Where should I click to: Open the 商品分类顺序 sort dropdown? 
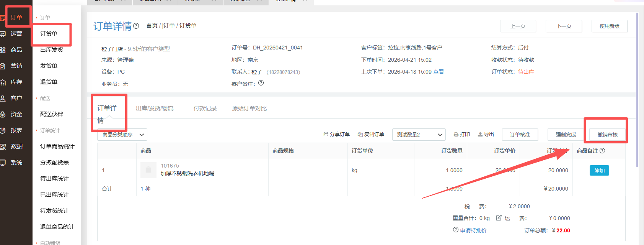122,135
